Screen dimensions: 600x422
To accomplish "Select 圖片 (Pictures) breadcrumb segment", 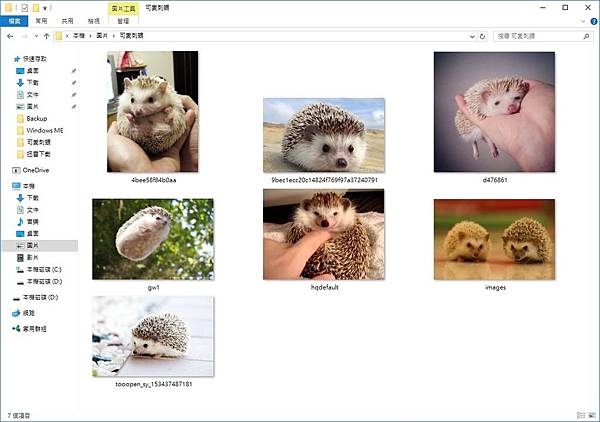I will tap(102, 36).
